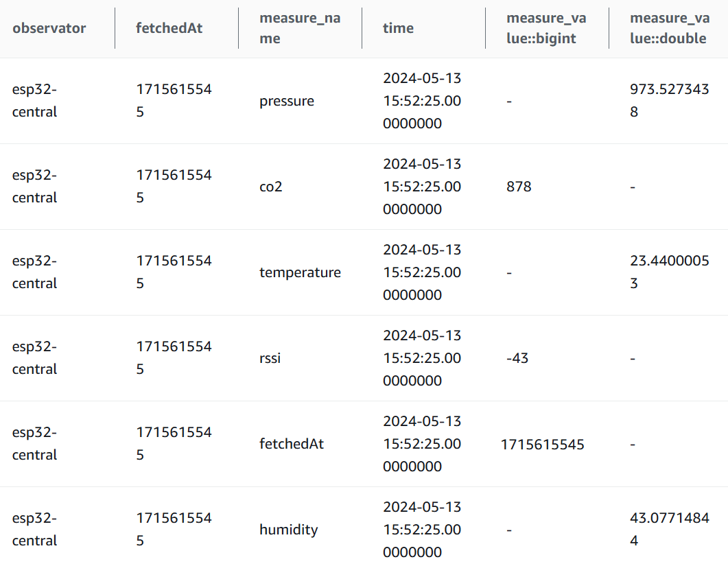The height and width of the screenshot is (566, 728).
Task: Select the temperature measure name cell
Action: pyautogui.click(x=300, y=272)
